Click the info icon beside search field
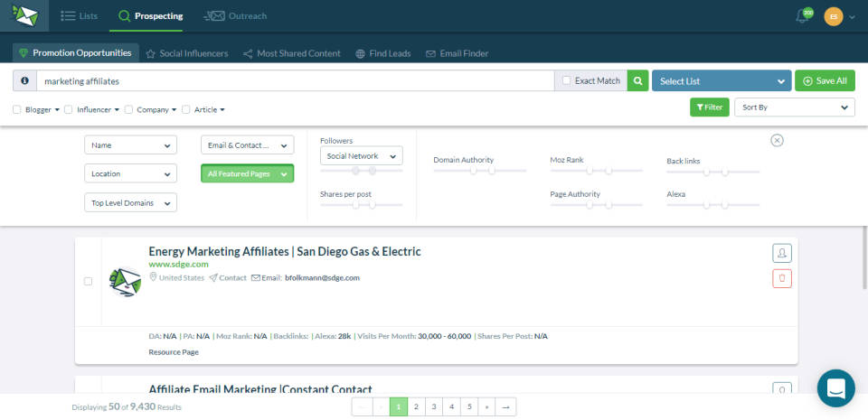The image size is (868, 420). tap(24, 81)
